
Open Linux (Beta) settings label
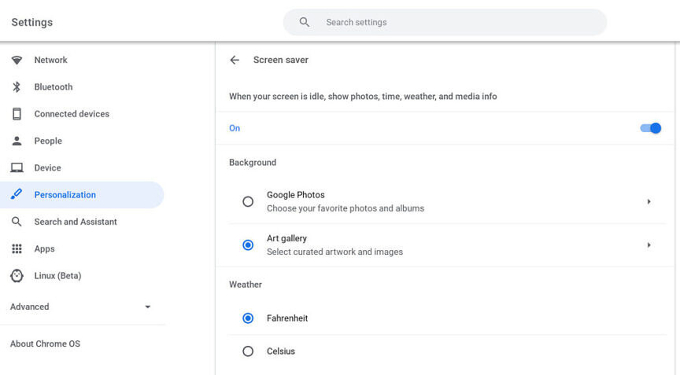point(58,276)
